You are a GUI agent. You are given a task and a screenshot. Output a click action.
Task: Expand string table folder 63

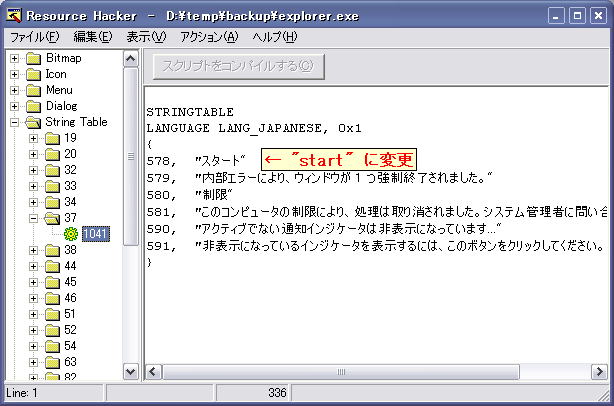click(34, 363)
